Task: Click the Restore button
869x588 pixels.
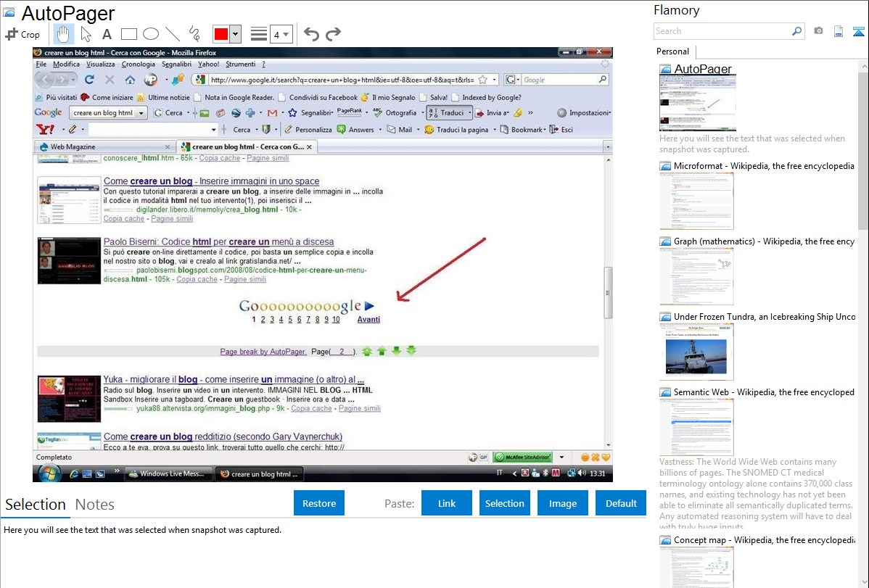Action: click(319, 503)
